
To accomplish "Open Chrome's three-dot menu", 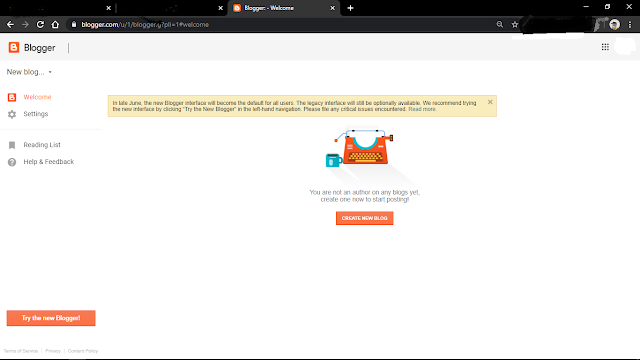I will pos(630,24).
